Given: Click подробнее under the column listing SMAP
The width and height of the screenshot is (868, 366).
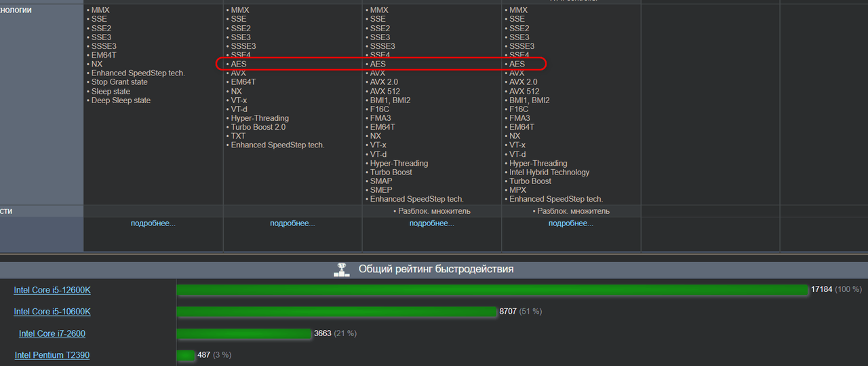Looking at the screenshot, I should (432, 223).
